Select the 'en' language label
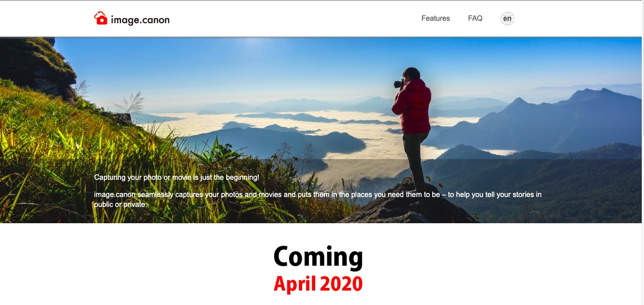The height and width of the screenshot is (305, 644). click(508, 19)
